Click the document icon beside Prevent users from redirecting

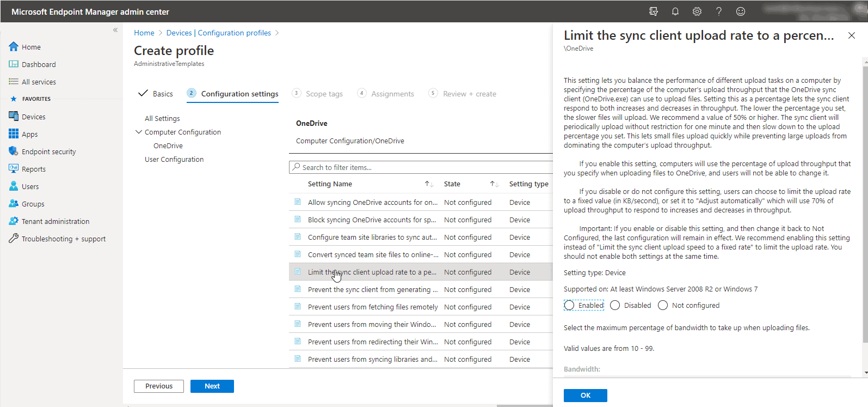point(298,341)
